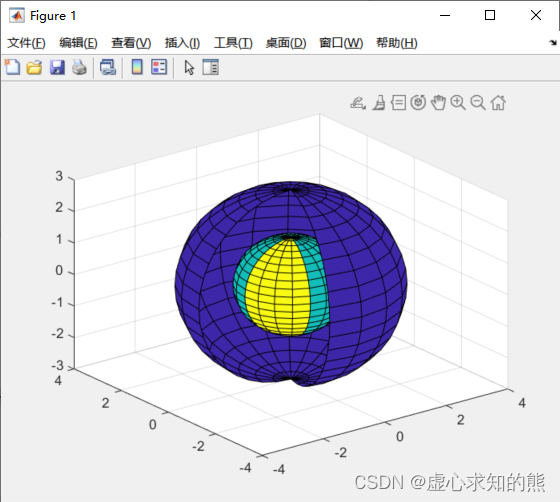This screenshot has width=560, height=502.
Task: Restore view with the Home icon
Action: click(x=498, y=102)
